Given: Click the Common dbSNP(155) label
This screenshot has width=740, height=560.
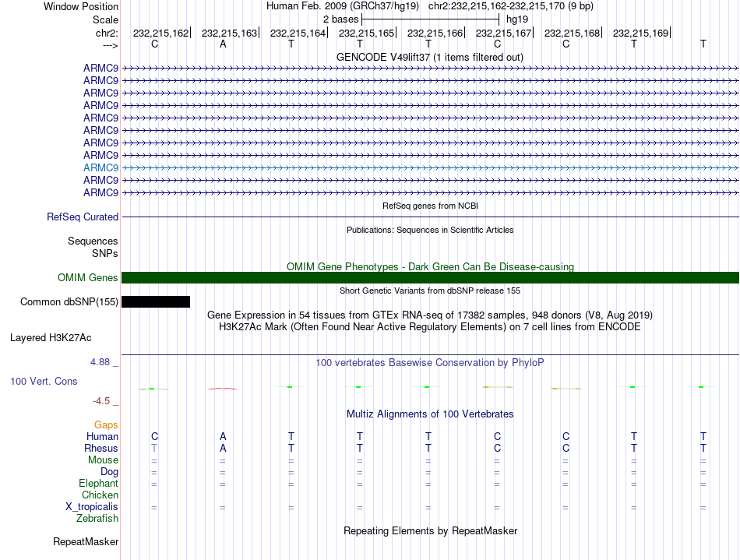Looking at the screenshot, I should point(69,302).
